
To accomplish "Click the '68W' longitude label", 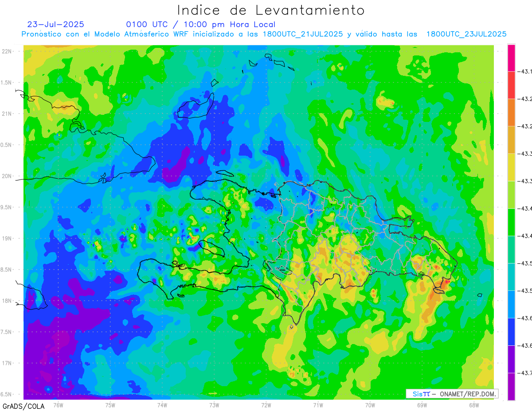I will tap(474, 405).
